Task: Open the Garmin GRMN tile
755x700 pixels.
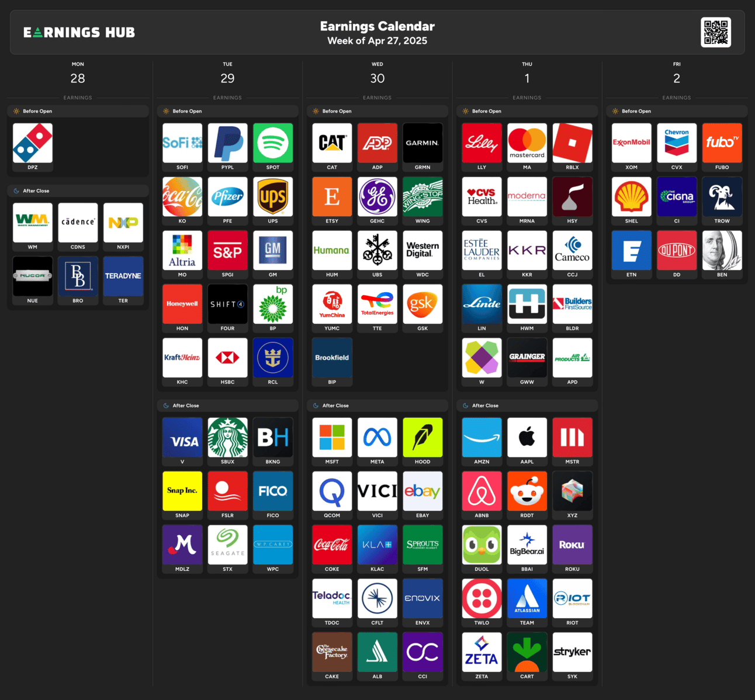Action: pos(422,147)
